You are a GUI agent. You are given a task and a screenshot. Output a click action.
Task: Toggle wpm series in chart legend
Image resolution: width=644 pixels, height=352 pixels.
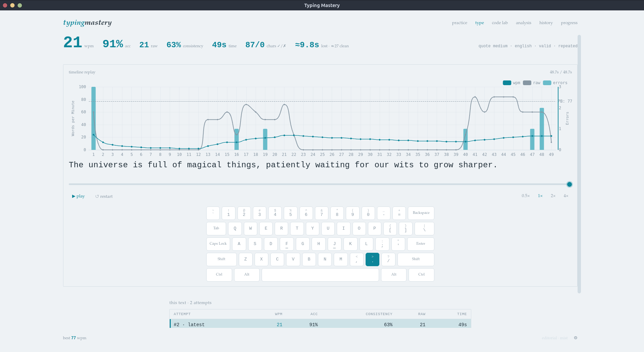tap(512, 83)
